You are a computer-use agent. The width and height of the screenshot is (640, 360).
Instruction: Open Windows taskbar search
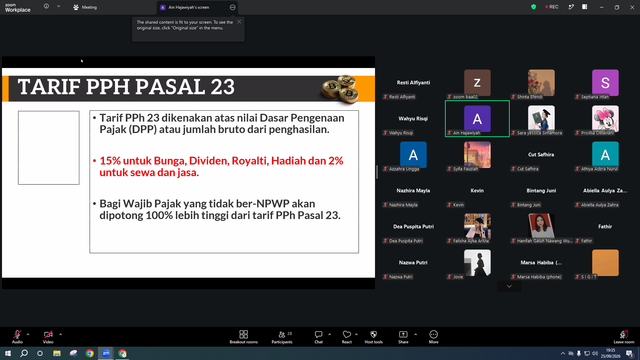[x=24, y=353]
